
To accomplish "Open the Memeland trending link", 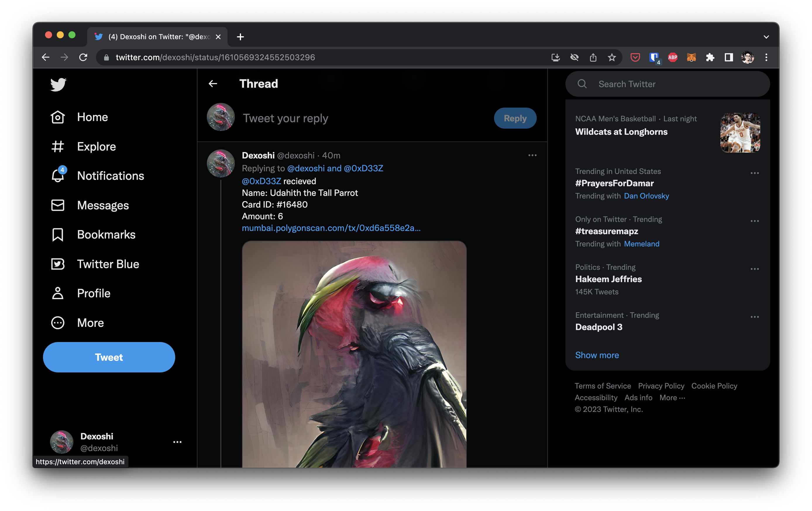I will tap(641, 244).
